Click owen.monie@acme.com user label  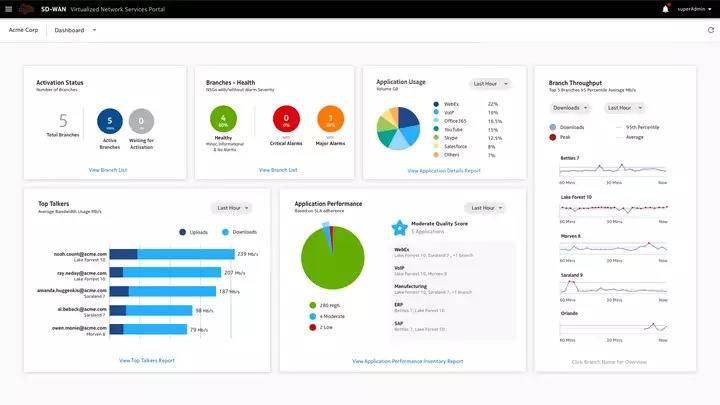click(79, 328)
